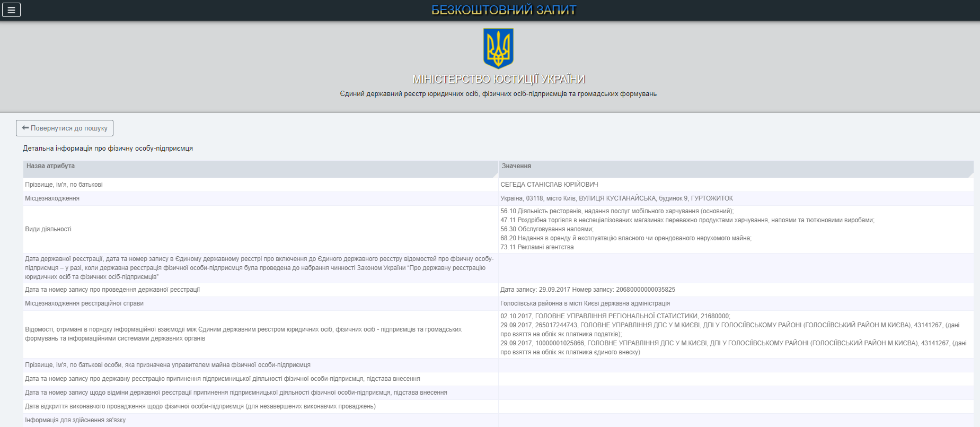Click the 'МІНІСТЕРСТВО ЮСТИЦІЇ УКРАЇНИ' heading

pyautogui.click(x=498, y=79)
